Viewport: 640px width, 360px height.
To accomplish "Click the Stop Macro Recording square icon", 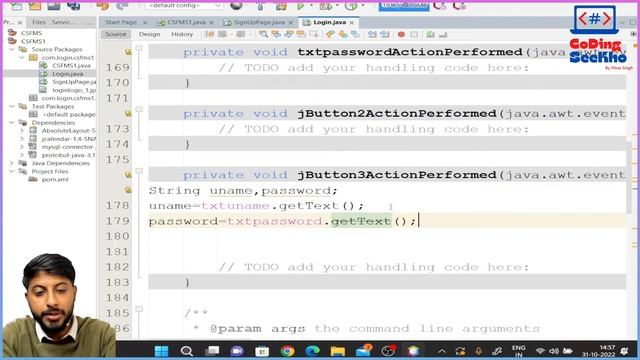I will (x=414, y=35).
